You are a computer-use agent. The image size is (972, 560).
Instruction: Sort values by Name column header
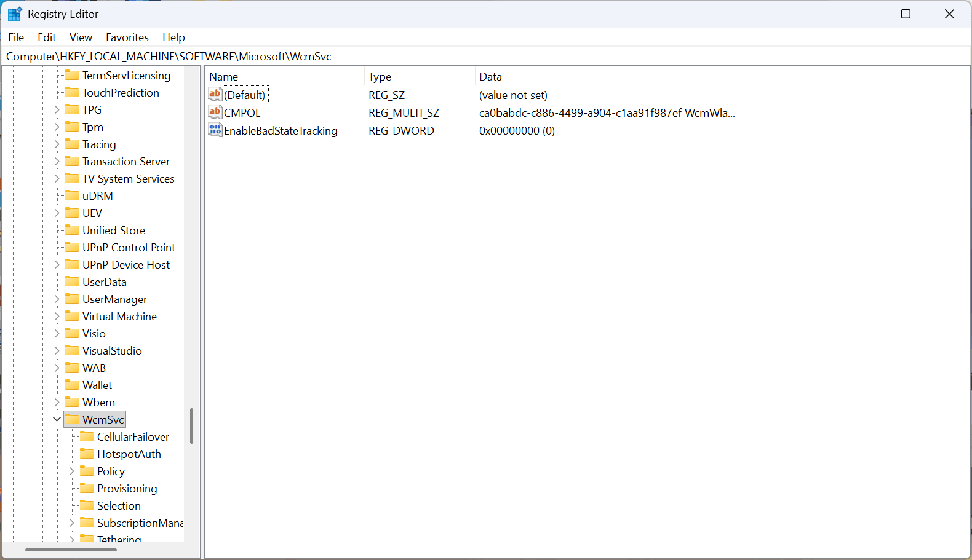coord(285,77)
